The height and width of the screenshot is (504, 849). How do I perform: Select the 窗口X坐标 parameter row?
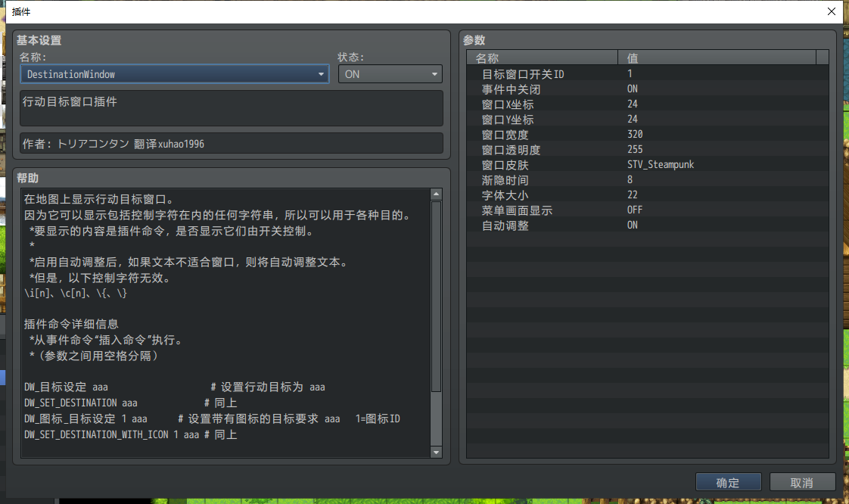click(648, 104)
